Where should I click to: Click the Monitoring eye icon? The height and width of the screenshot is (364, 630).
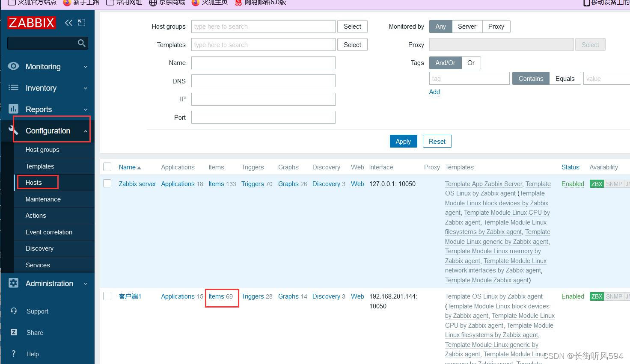click(14, 66)
